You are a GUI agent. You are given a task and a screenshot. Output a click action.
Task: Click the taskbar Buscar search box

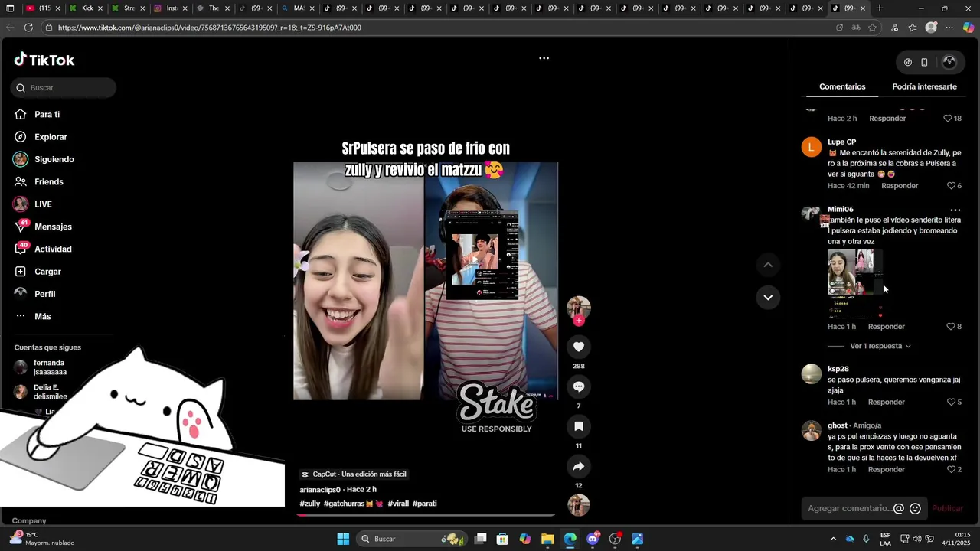[x=412, y=539]
